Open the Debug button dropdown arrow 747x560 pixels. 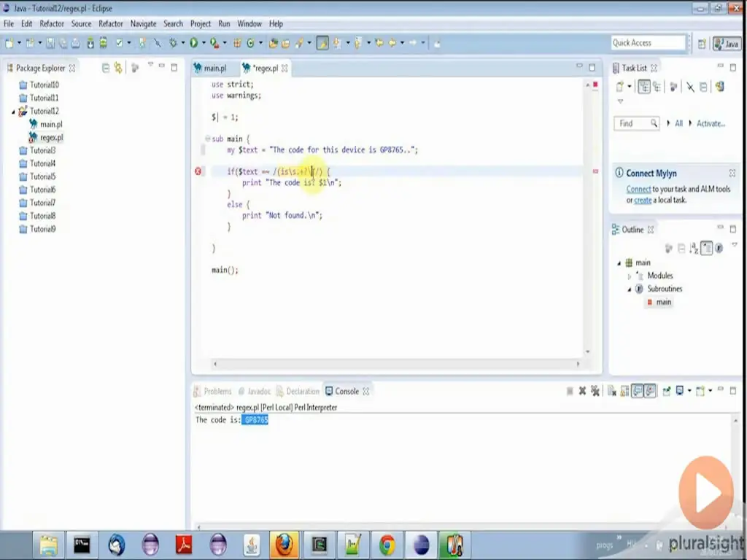pos(183,43)
